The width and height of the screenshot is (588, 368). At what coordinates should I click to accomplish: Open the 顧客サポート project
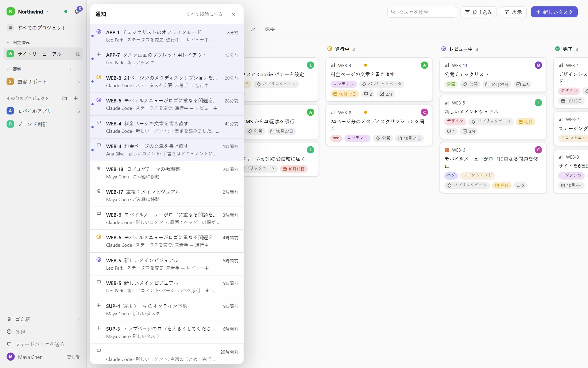point(43,82)
